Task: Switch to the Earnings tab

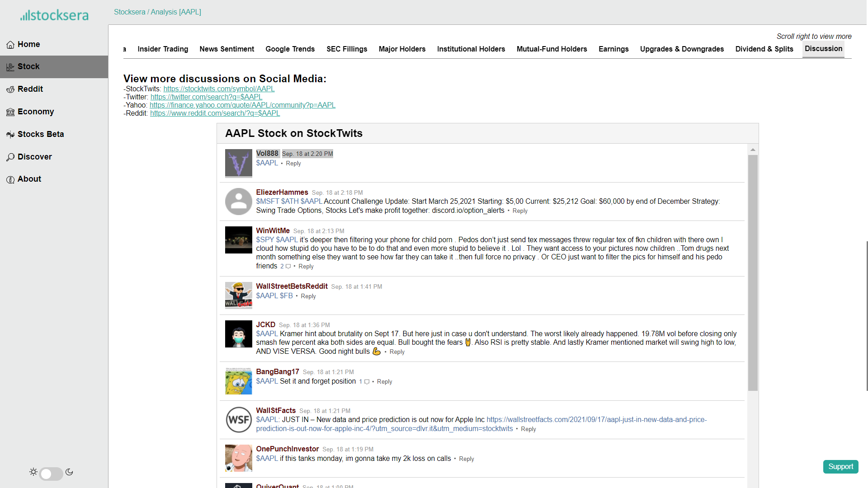Action: pyautogui.click(x=613, y=49)
